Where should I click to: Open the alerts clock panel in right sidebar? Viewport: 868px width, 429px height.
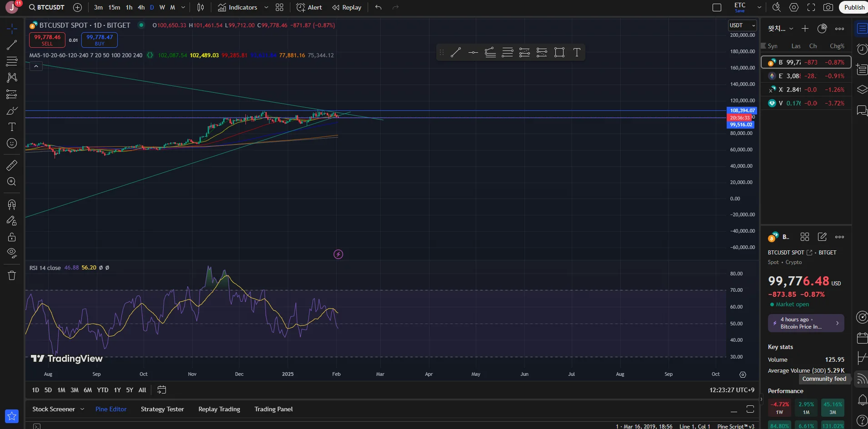tap(862, 49)
